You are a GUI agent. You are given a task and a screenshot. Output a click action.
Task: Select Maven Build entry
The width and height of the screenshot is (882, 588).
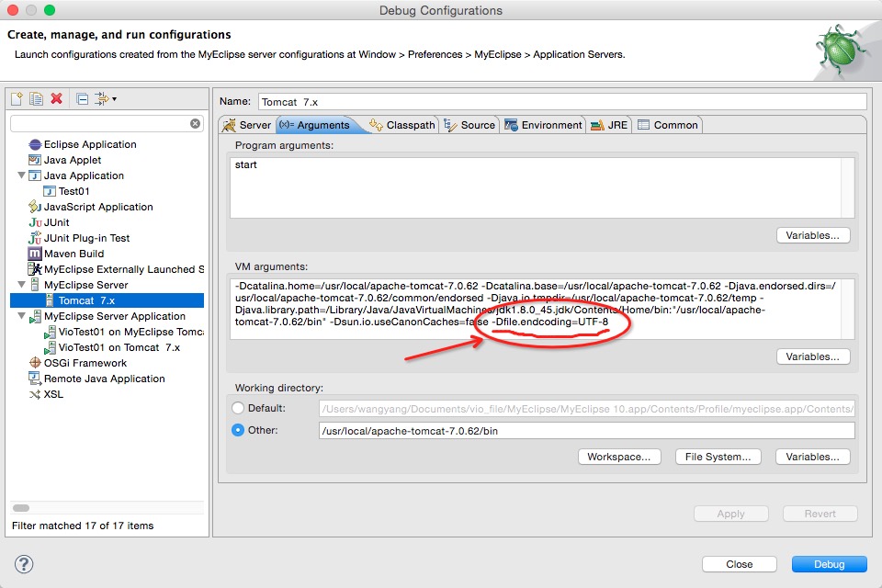pos(73,254)
